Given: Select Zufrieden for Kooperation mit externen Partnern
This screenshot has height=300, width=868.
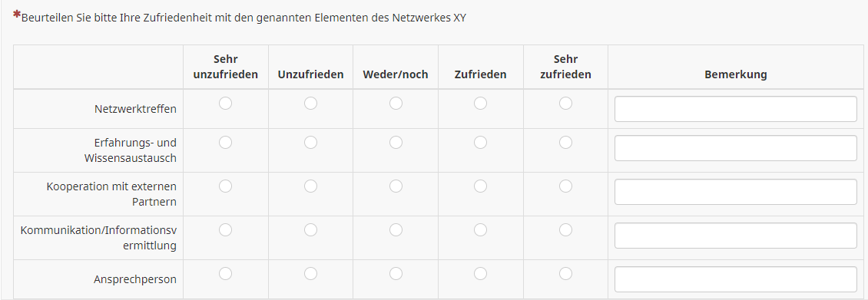Looking at the screenshot, I should click(481, 186).
